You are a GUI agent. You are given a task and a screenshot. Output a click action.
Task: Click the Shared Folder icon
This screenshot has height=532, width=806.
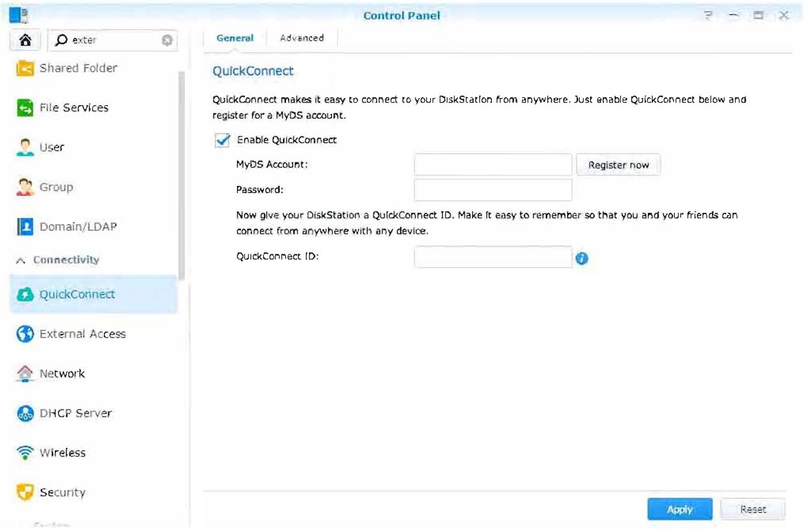(x=24, y=68)
